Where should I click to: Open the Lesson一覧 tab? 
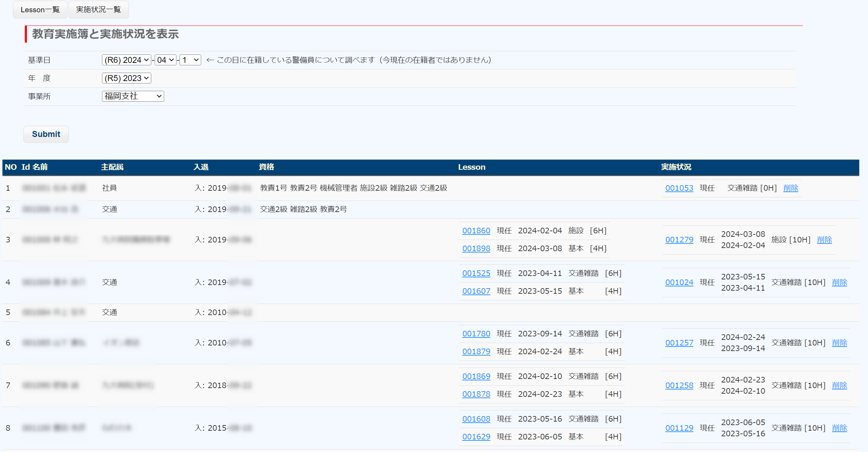pos(40,10)
